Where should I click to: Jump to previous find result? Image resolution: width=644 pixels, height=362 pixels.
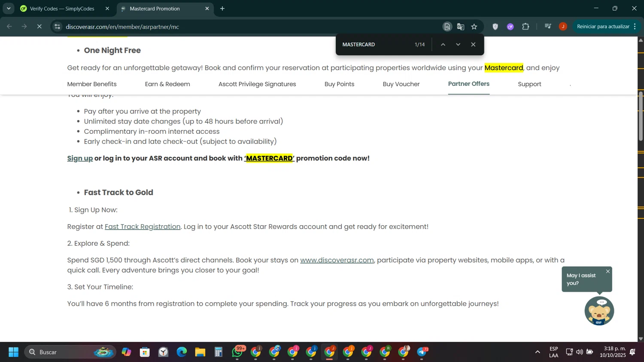coord(443,45)
